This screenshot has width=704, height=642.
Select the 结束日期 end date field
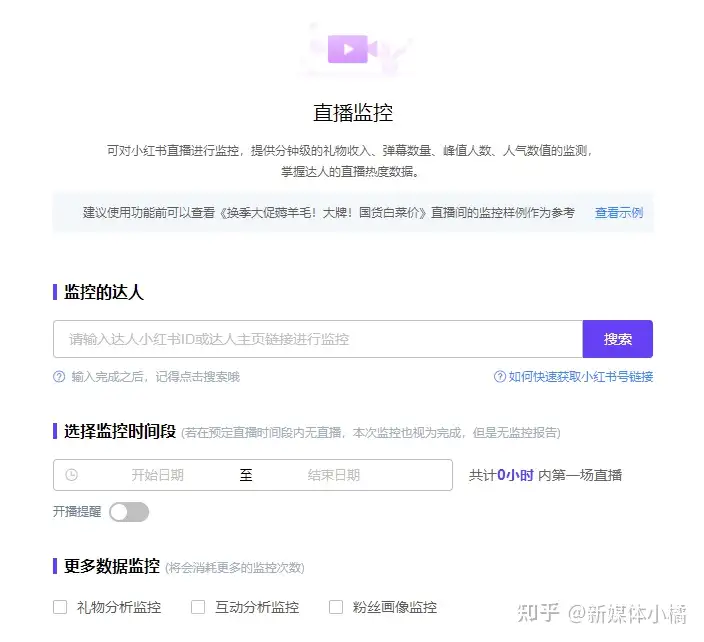(334, 475)
